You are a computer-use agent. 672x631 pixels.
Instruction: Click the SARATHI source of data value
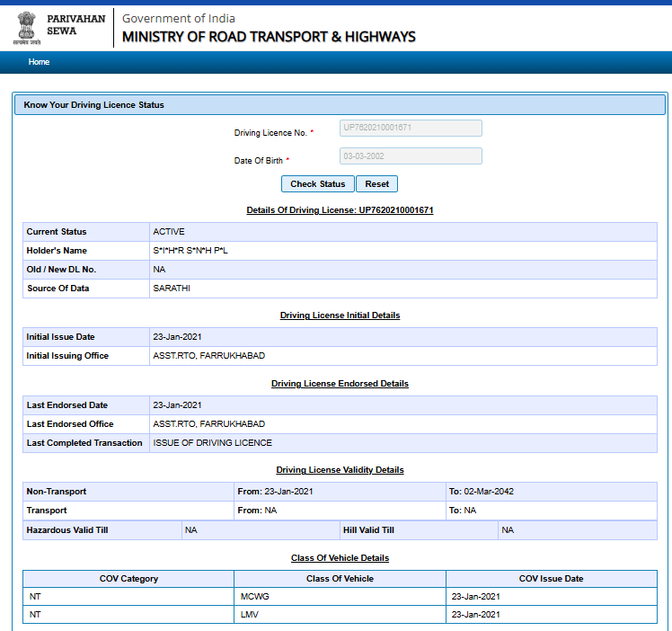(x=172, y=289)
